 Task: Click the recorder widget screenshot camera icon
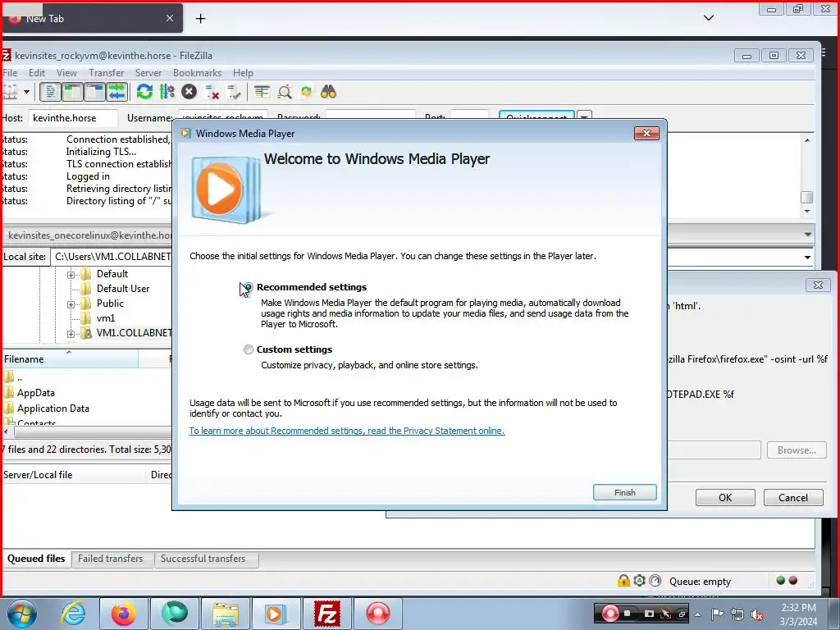(x=649, y=614)
